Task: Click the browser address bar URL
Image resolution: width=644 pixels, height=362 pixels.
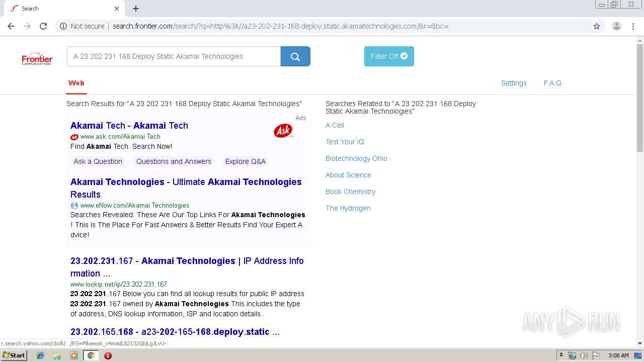Action: (x=280, y=26)
